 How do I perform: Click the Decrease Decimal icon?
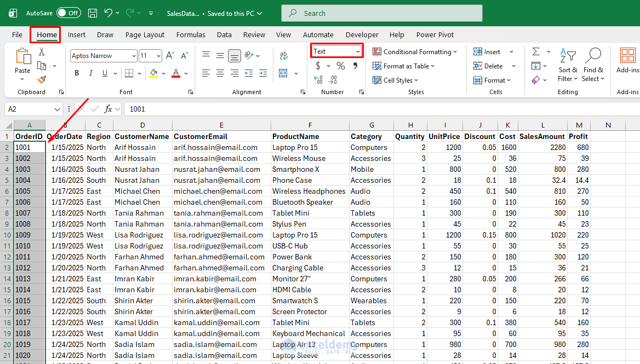tap(333, 79)
